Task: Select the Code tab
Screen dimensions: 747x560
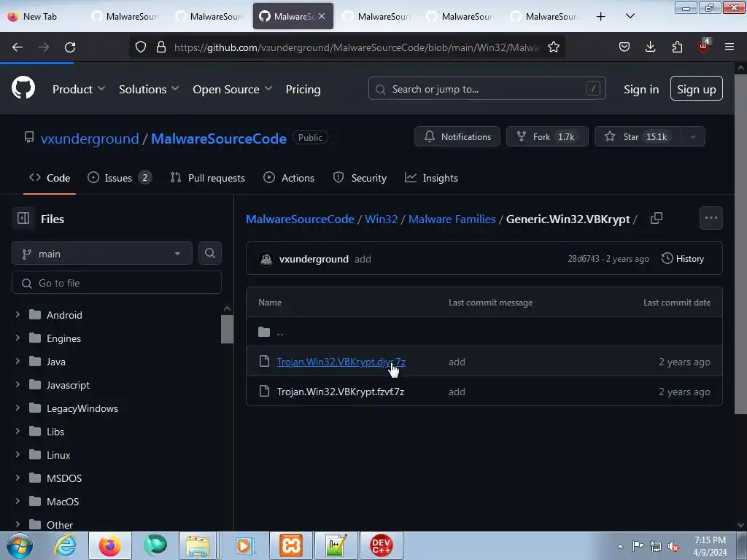Action: (x=50, y=178)
